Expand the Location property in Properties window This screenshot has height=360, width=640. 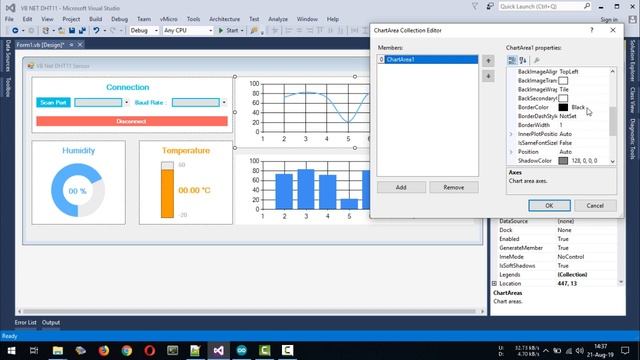tap(494, 283)
